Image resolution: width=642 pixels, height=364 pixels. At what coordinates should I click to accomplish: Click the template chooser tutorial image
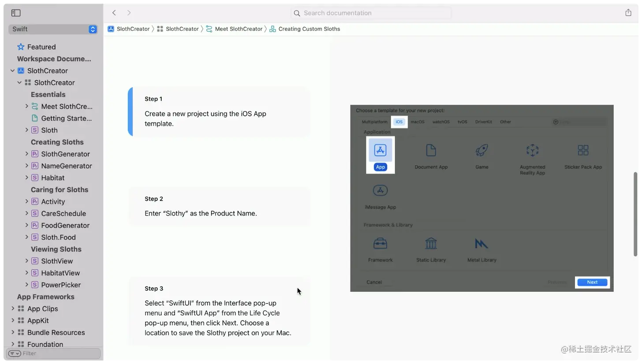(x=482, y=198)
